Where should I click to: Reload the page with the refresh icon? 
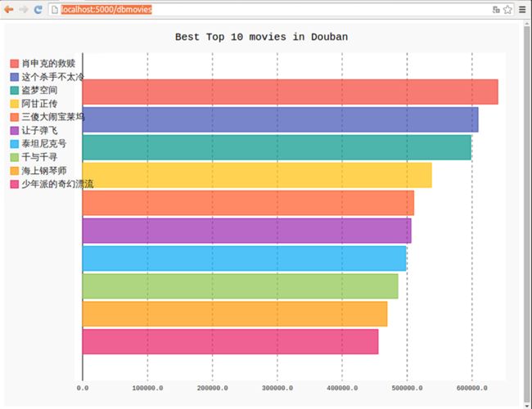click(x=38, y=10)
